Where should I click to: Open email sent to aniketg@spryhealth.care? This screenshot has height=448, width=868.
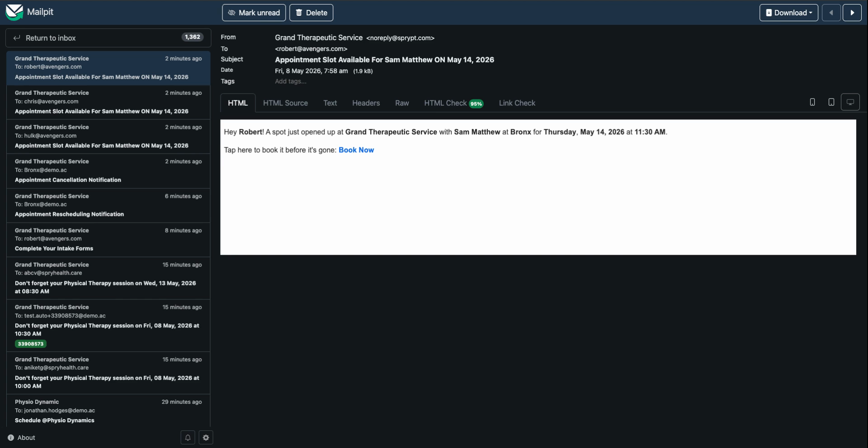[x=108, y=373]
